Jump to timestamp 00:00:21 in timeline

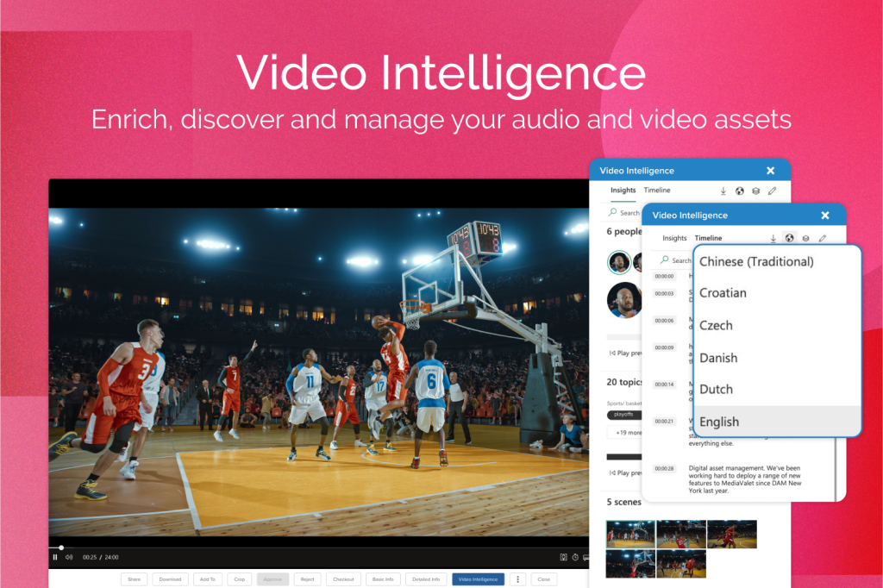(x=665, y=422)
